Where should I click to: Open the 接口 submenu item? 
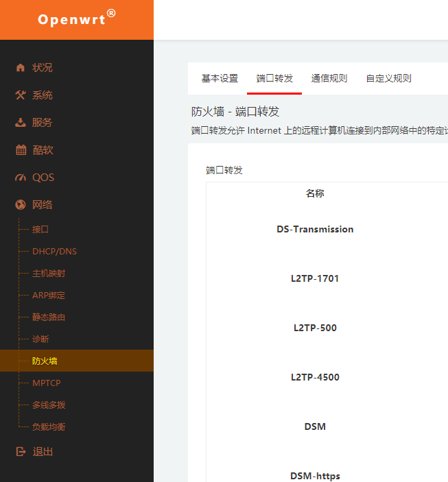click(40, 229)
